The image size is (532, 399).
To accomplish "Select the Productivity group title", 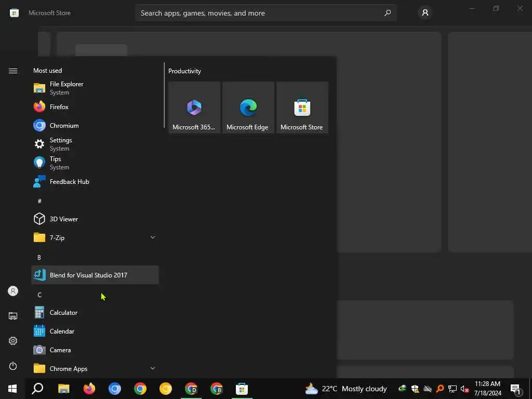I will pyautogui.click(x=184, y=71).
